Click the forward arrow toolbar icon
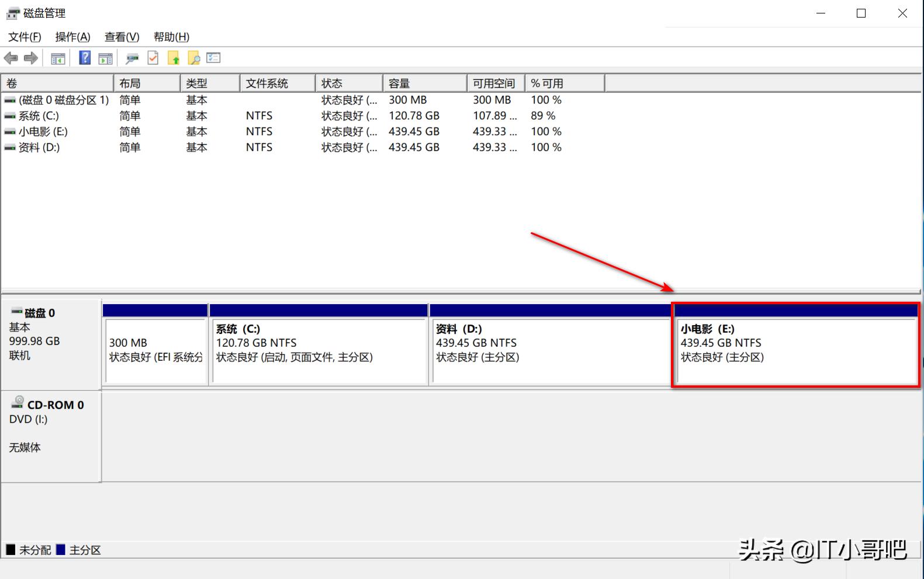This screenshot has height=579, width=924. pyautogui.click(x=31, y=58)
